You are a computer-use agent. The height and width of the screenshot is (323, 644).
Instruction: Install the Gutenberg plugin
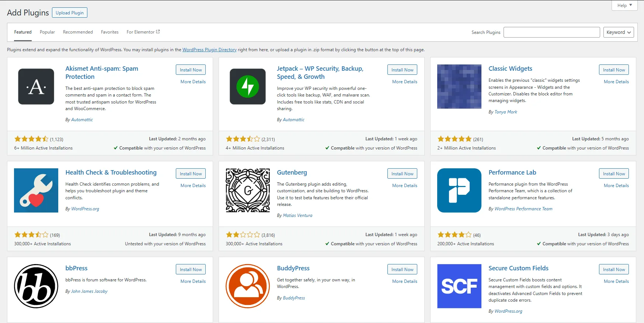pyautogui.click(x=402, y=174)
